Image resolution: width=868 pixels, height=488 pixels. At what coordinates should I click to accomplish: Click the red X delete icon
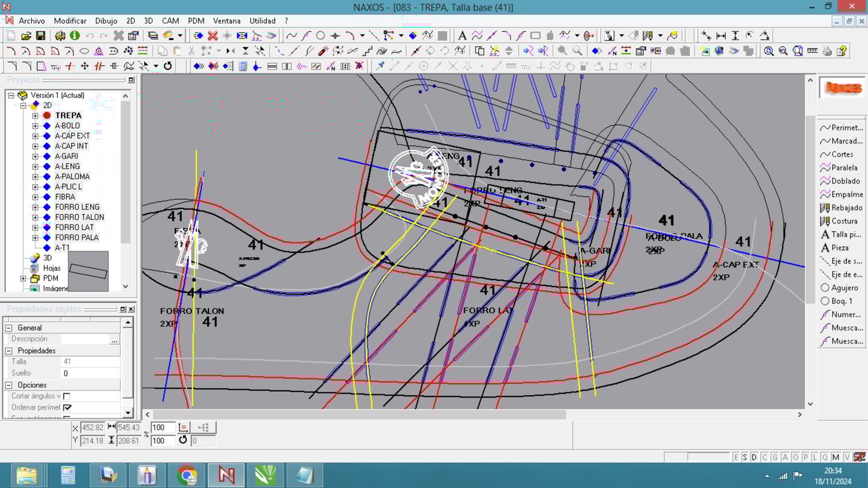click(212, 36)
